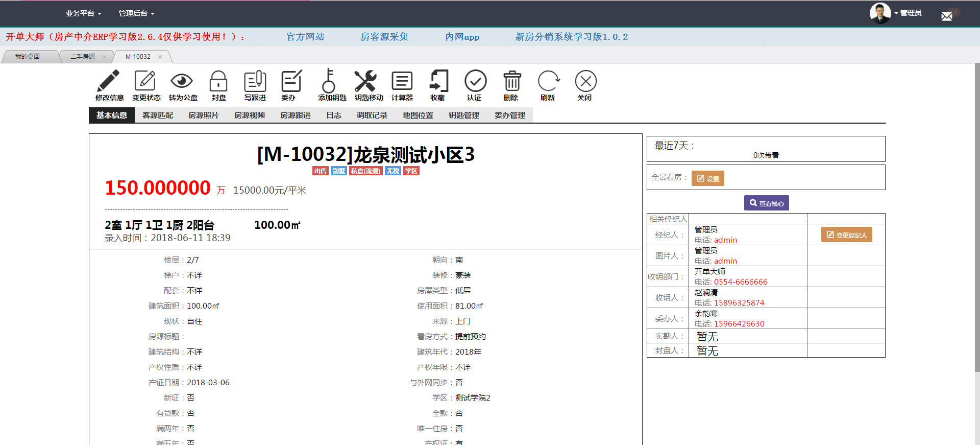Open the 调取记录 tab
The image size is (980, 445).
[372, 115]
